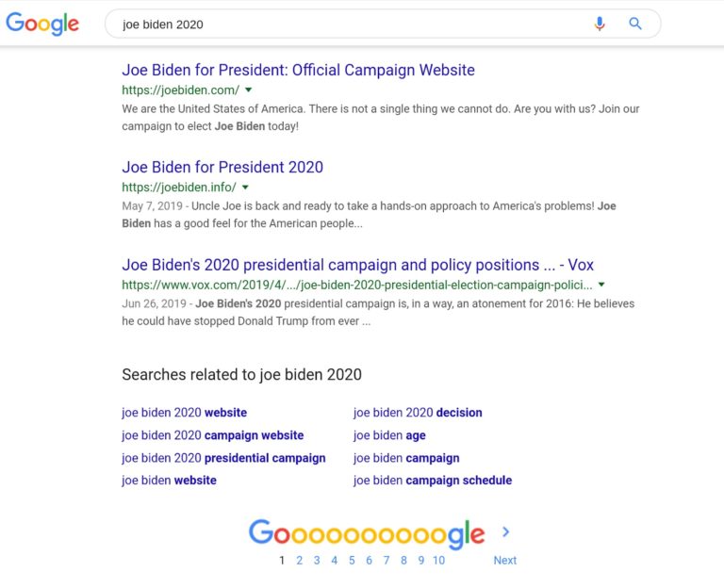Click the next page chevron arrow
Viewport: 724px width, 588px height.
pos(506,532)
